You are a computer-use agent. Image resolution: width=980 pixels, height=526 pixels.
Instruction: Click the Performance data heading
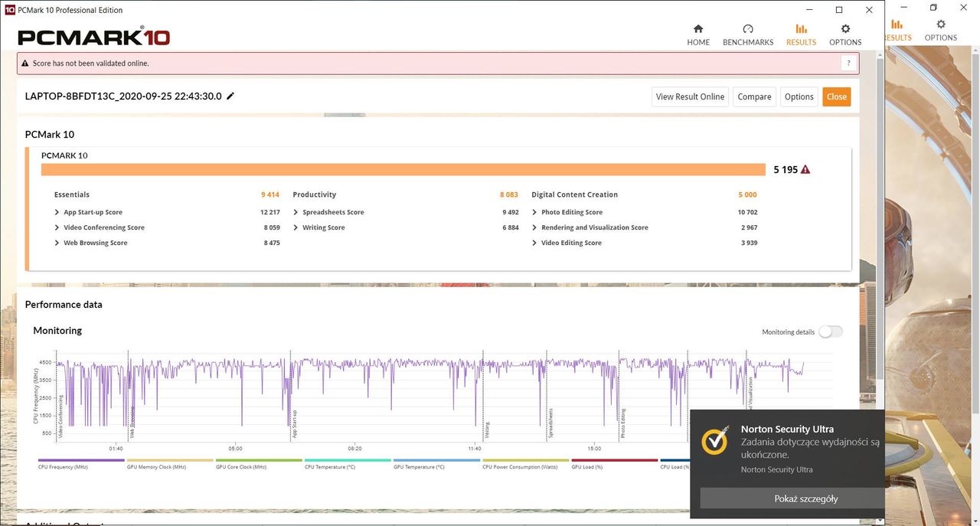click(64, 305)
